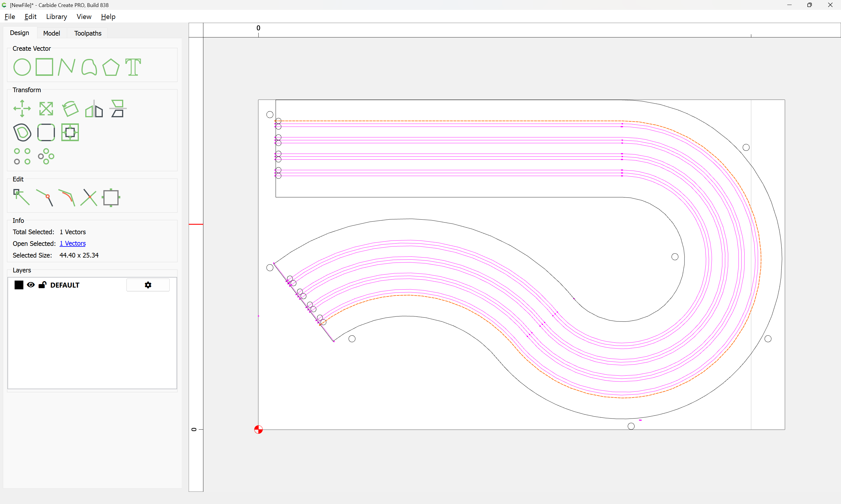Viewport: 841px width, 504px height.
Task: Click the '1 Vectors' open selected link
Action: tap(72, 244)
